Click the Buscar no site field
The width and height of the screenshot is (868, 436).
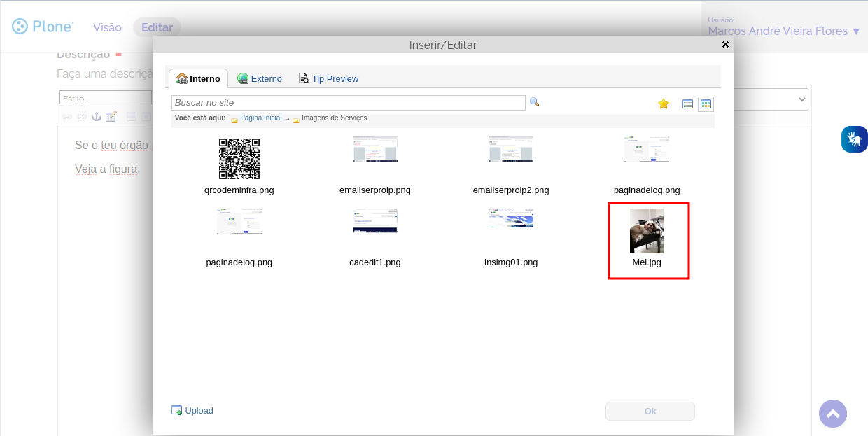click(x=348, y=103)
